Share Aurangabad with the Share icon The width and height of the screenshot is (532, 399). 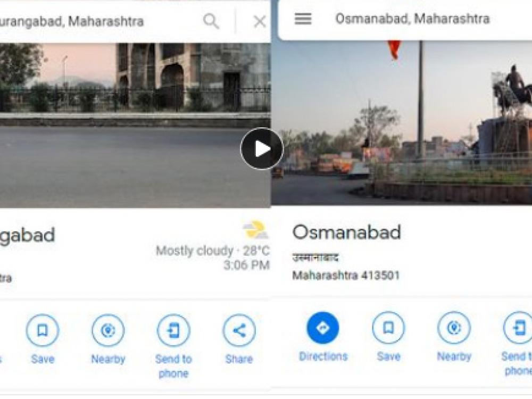tap(239, 330)
